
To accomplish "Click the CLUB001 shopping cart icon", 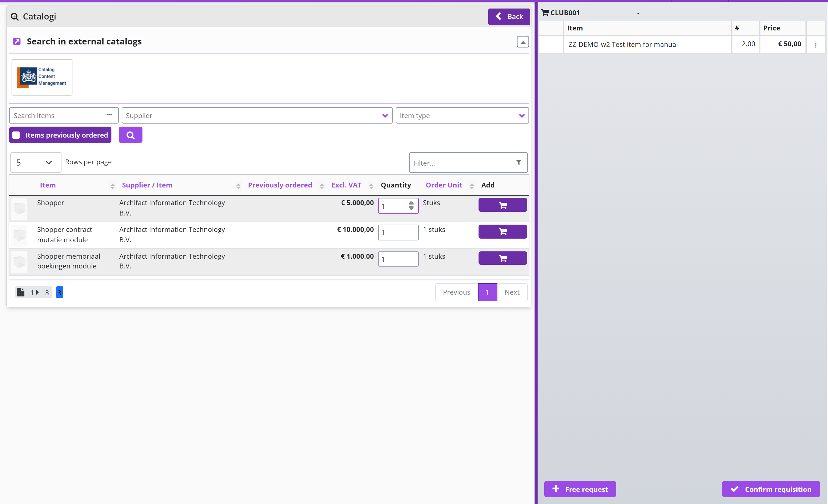I will pos(545,13).
